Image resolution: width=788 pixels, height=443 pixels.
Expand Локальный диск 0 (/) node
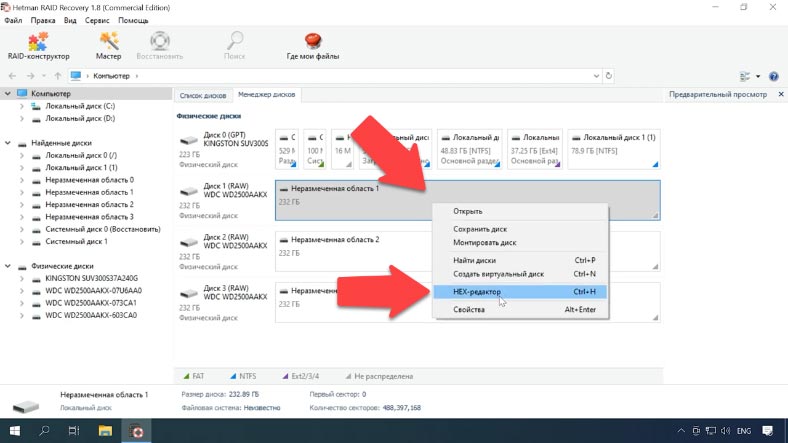coord(22,155)
